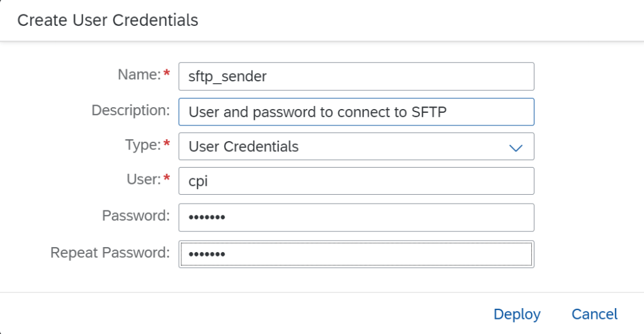The width and height of the screenshot is (644, 334).
Task: Click into the Password field
Action: [356, 217]
